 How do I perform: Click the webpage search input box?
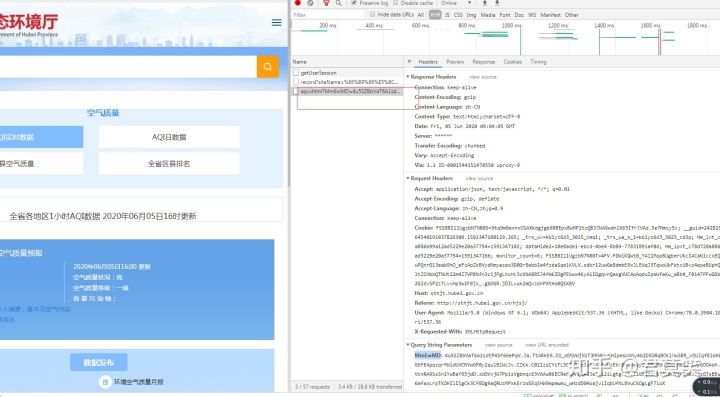128,67
